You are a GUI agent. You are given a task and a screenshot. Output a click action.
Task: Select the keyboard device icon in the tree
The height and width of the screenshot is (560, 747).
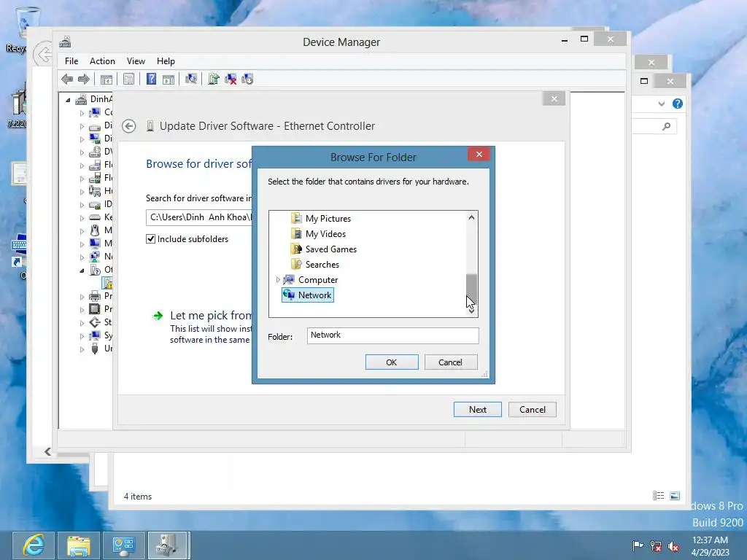pos(95,217)
